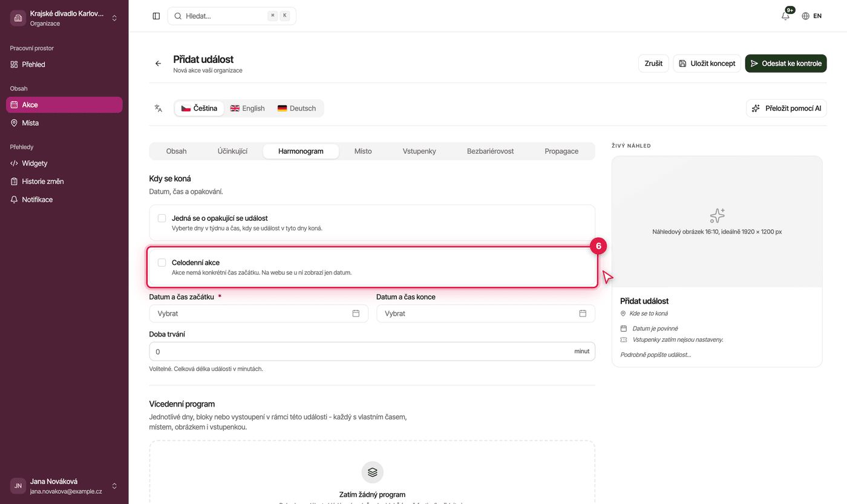Check the repeating event checkbox

162,218
